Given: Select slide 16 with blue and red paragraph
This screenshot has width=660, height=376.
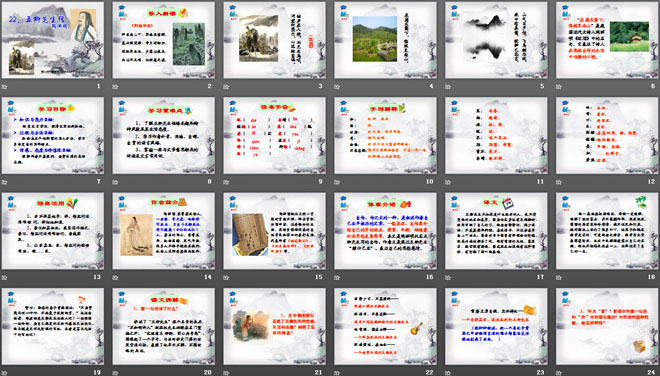Looking at the screenshot, I should coord(386,231).
